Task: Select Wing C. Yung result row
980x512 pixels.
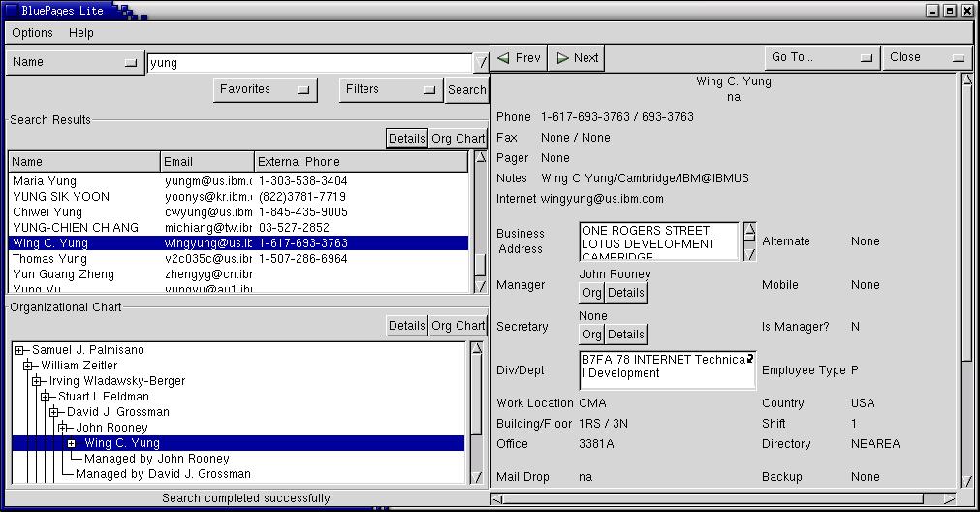Action: [x=238, y=243]
